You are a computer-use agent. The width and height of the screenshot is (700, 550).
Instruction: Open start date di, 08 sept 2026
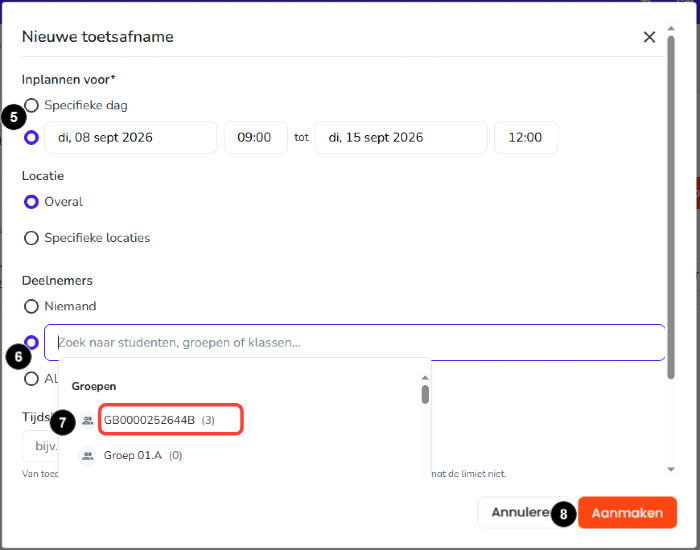tap(130, 138)
